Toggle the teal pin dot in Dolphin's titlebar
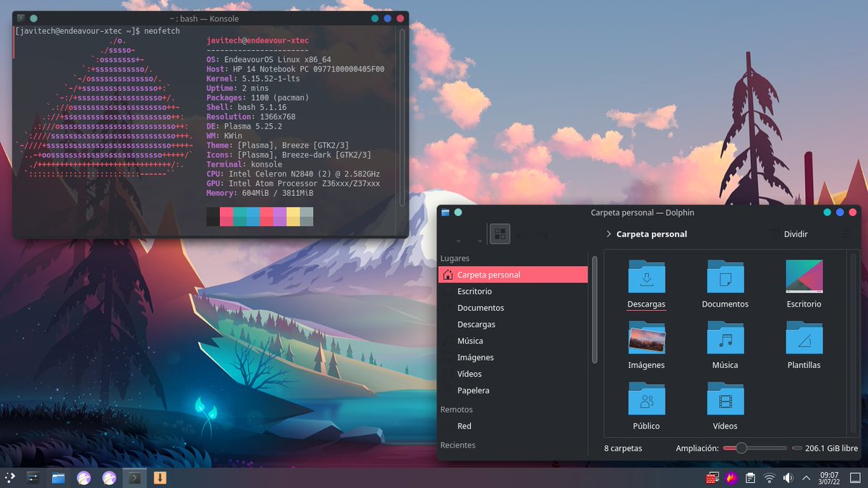 click(458, 213)
